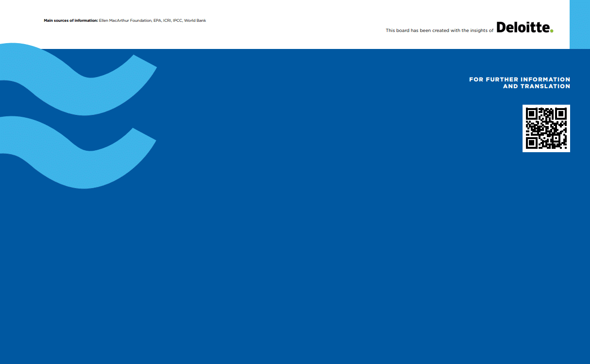The width and height of the screenshot is (590, 364).
Task: Click the letter D of the Deloitte wordmark
Action: pyautogui.click(x=501, y=28)
